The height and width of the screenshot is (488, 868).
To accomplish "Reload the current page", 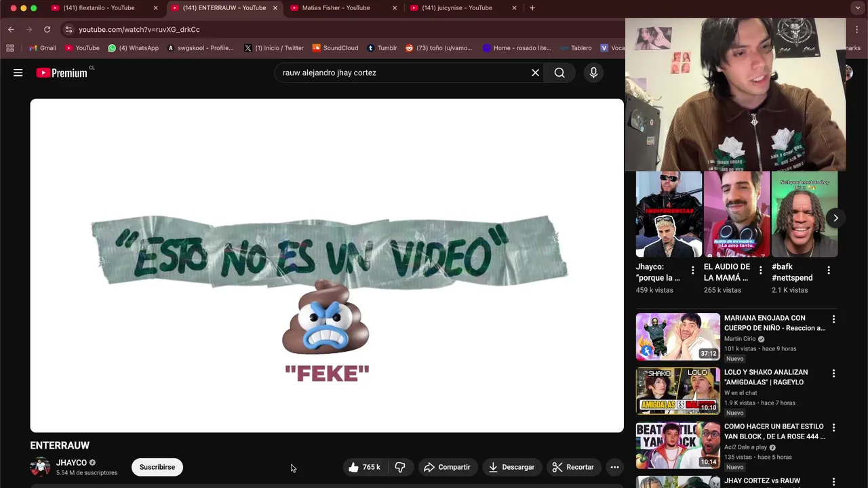I will click(47, 29).
